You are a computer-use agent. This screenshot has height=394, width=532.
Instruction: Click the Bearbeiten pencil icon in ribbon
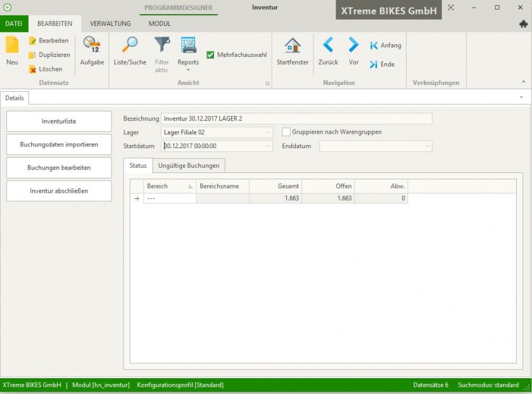[x=32, y=41]
